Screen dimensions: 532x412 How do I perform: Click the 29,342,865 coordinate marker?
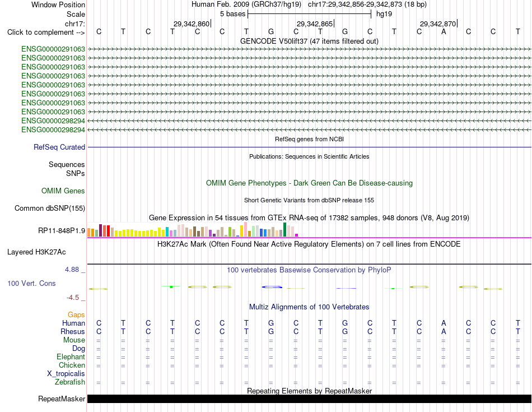coord(315,24)
